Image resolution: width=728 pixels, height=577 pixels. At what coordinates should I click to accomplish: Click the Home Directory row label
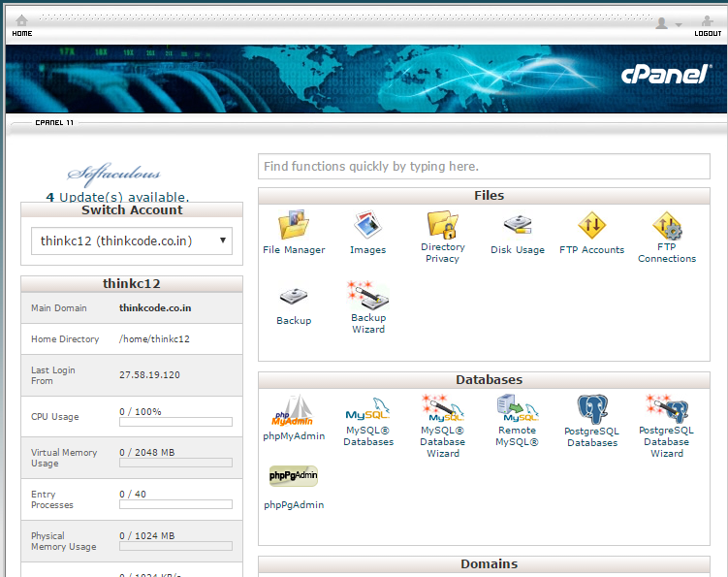click(x=65, y=339)
